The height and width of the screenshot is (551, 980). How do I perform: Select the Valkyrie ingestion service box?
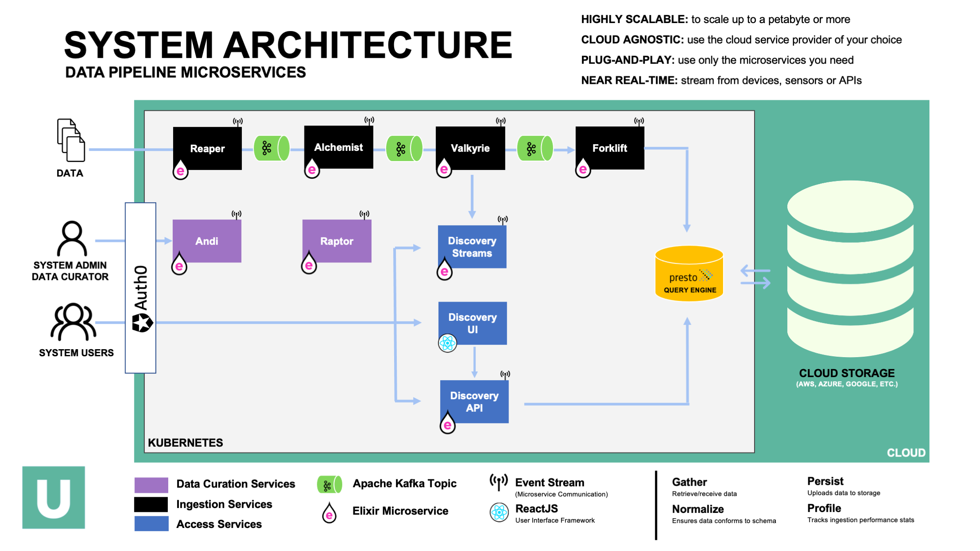[470, 148]
